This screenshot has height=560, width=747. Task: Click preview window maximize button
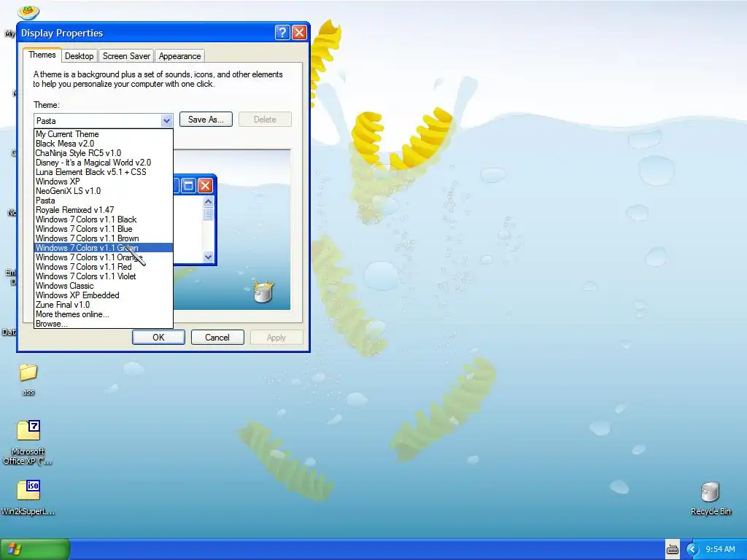coord(189,185)
